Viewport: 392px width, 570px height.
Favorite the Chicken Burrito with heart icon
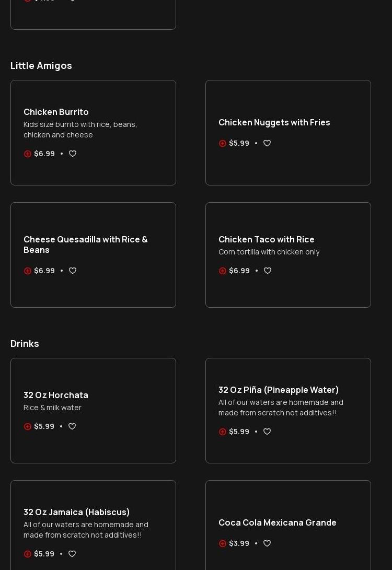(73, 154)
